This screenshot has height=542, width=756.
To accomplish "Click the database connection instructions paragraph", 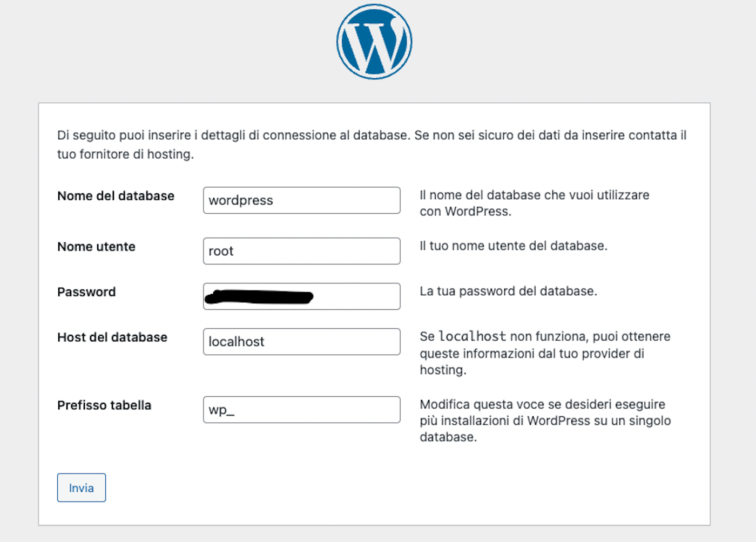I will coord(372,145).
